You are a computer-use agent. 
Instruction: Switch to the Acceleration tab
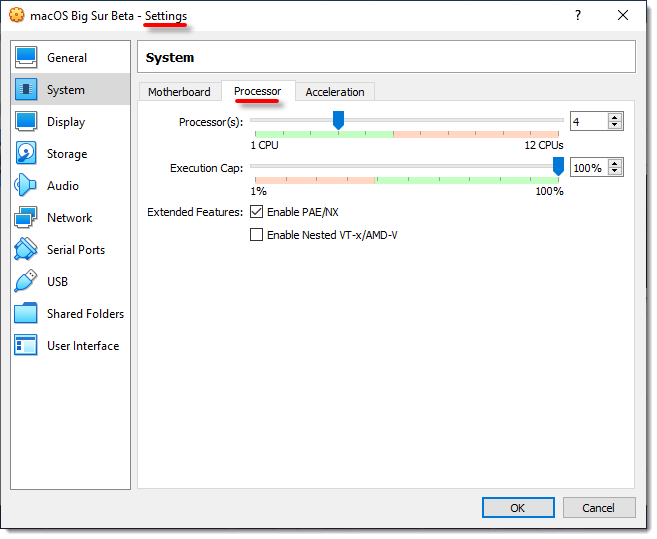point(335,92)
